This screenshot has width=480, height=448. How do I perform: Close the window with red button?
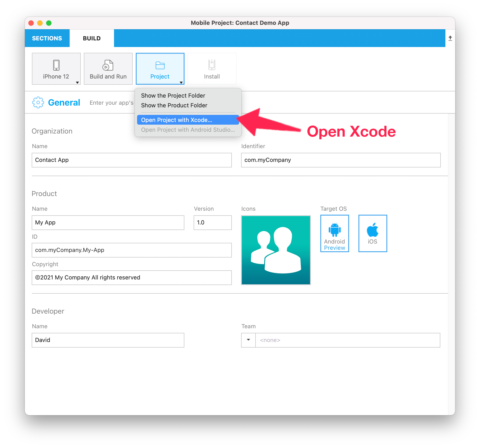pyautogui.click(x=31, y=23)
